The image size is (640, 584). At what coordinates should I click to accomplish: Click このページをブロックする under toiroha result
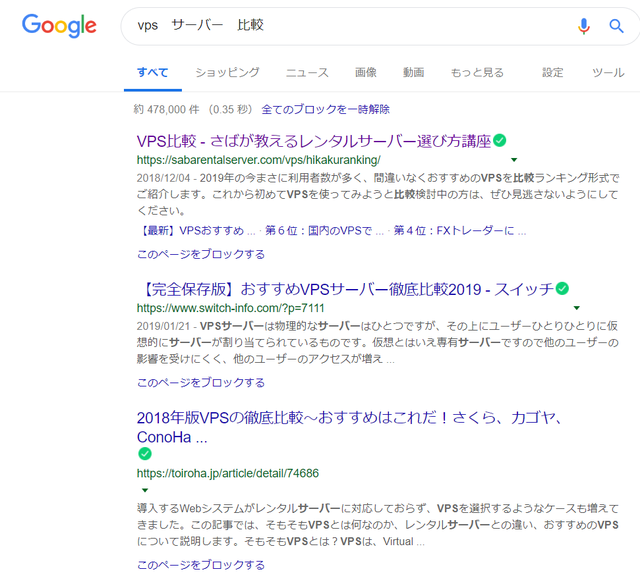click(201, 565)
